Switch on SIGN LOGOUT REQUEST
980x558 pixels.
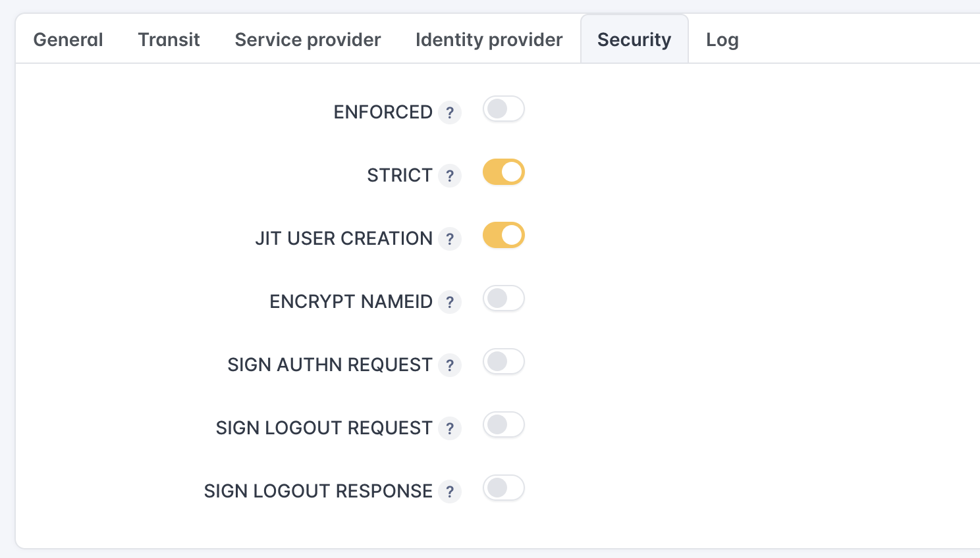click(x=503, y=425)
